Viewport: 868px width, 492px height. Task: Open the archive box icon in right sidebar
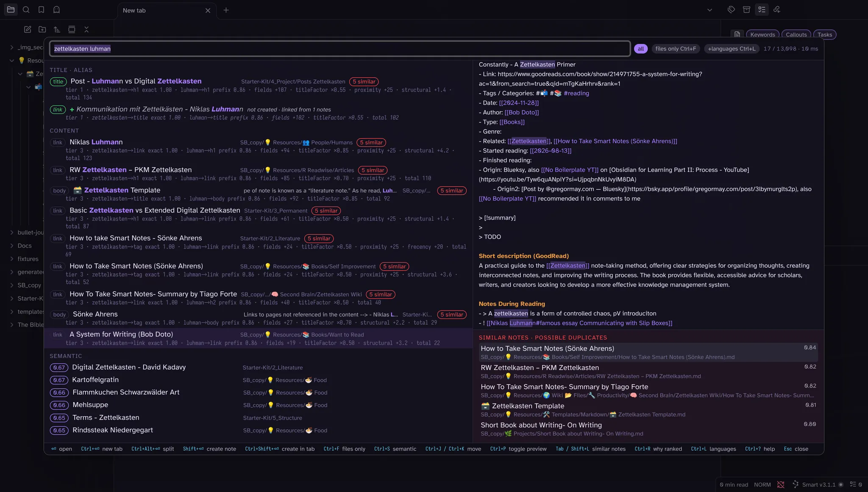point(746,10)
